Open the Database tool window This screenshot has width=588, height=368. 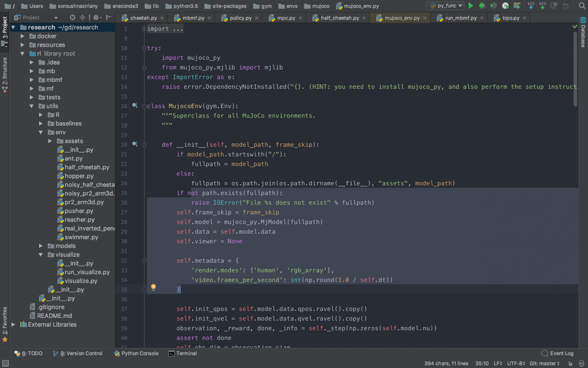pyautogui.click(x=582, y=34)
